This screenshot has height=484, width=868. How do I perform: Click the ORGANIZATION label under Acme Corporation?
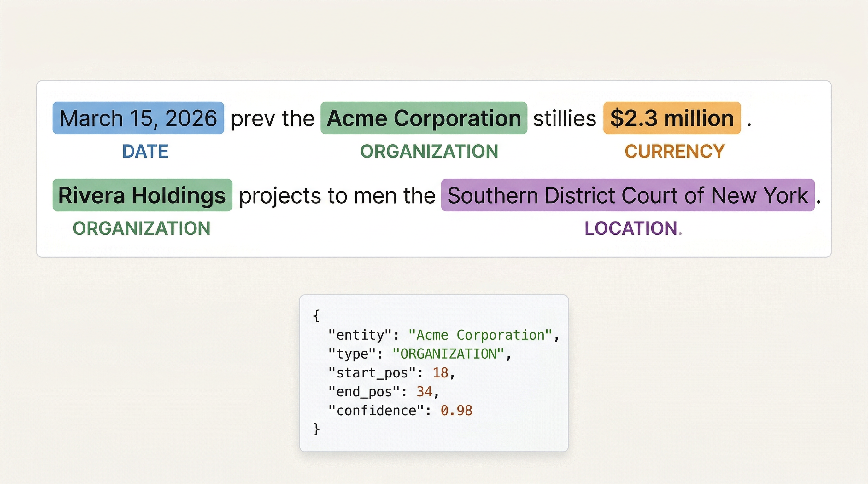(429, 152)
